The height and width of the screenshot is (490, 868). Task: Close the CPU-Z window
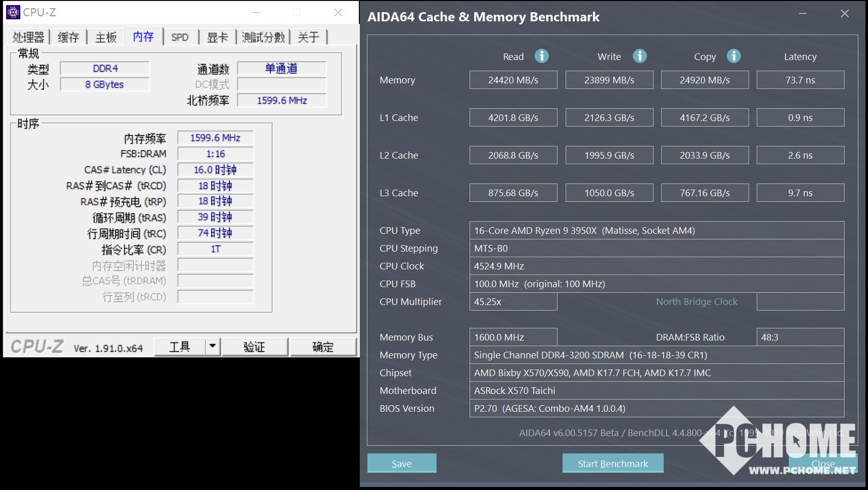tap(338, 12)
